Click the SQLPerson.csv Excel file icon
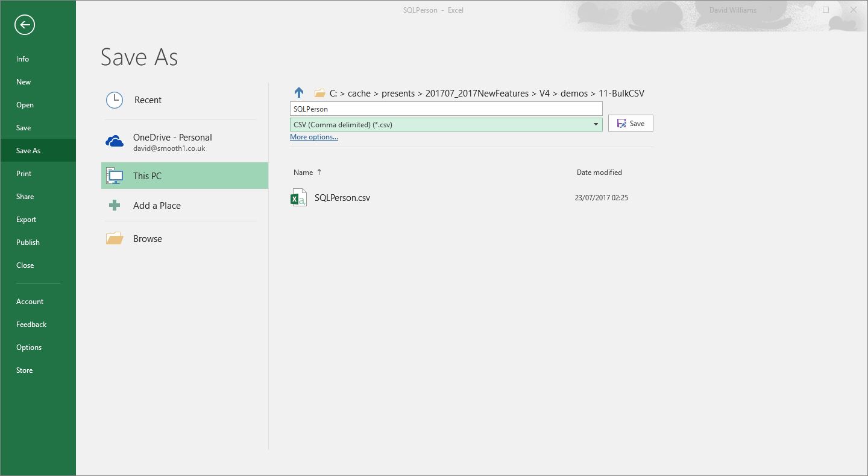This screenshot has width=868, height=476. click(x=298, y=198)
